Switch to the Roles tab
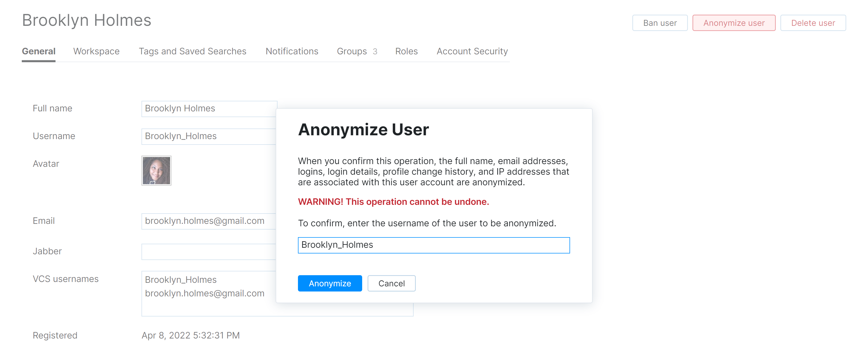 click(406, 51)
